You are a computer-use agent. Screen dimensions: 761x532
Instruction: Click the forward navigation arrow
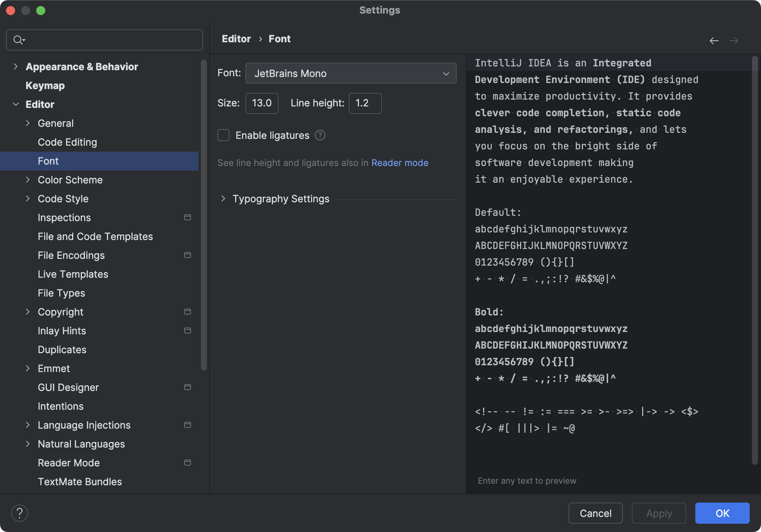734,40
